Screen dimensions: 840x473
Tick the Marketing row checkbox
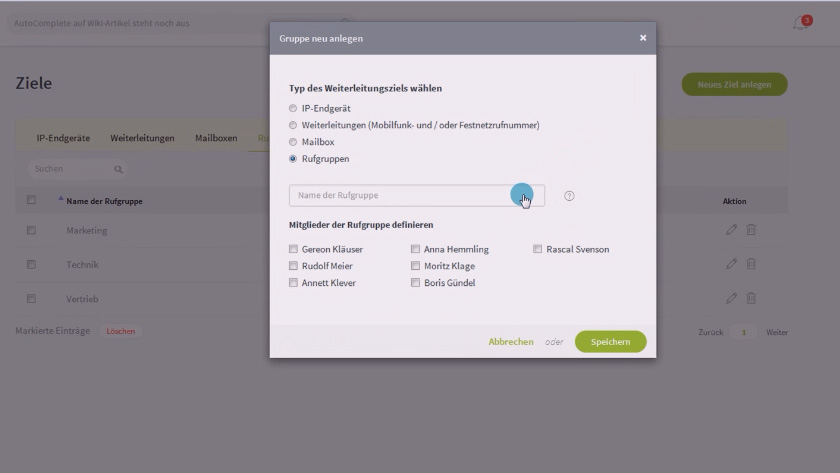32,230
